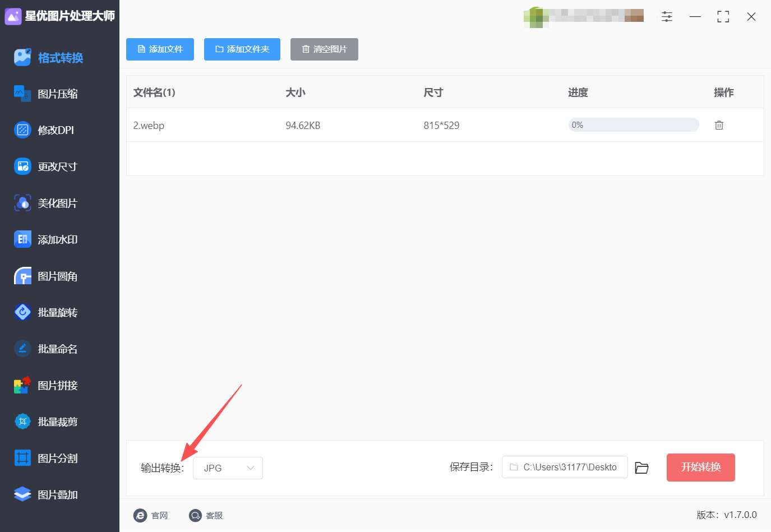
Task: Browse for save folder with folder icon
Action: 641,468
